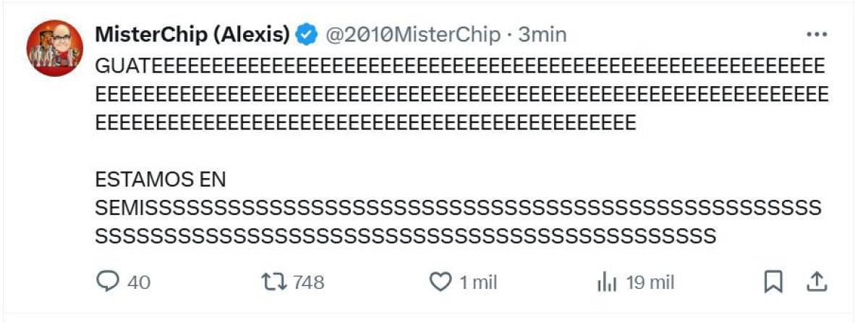Click the 3min timestamp link
The width and height of the screenshot is (868, 323).
pyautogui.click(x=542, y=34)
